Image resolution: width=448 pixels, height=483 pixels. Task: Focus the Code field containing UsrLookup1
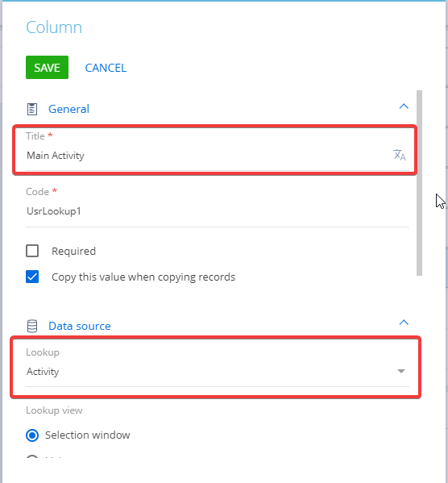coord(217,211)
